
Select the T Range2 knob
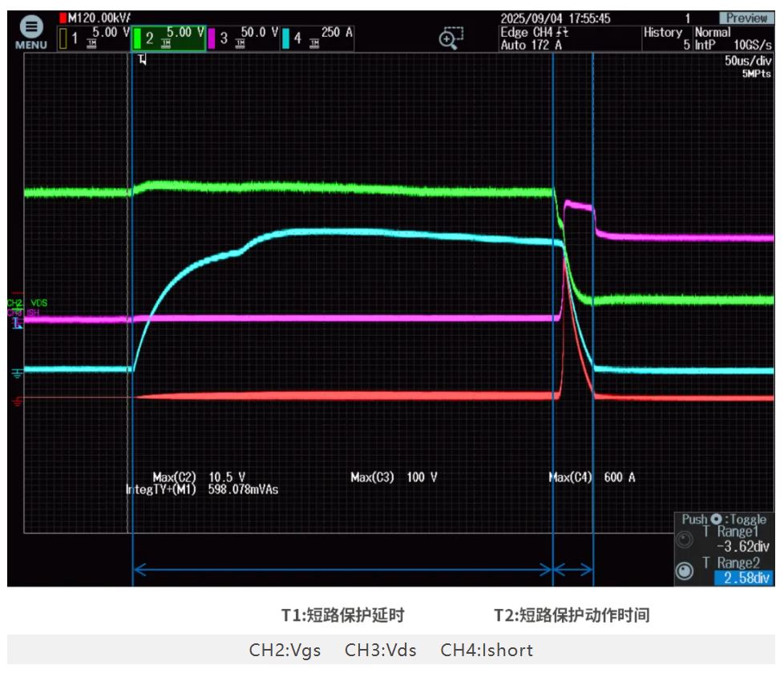(684, 570)
